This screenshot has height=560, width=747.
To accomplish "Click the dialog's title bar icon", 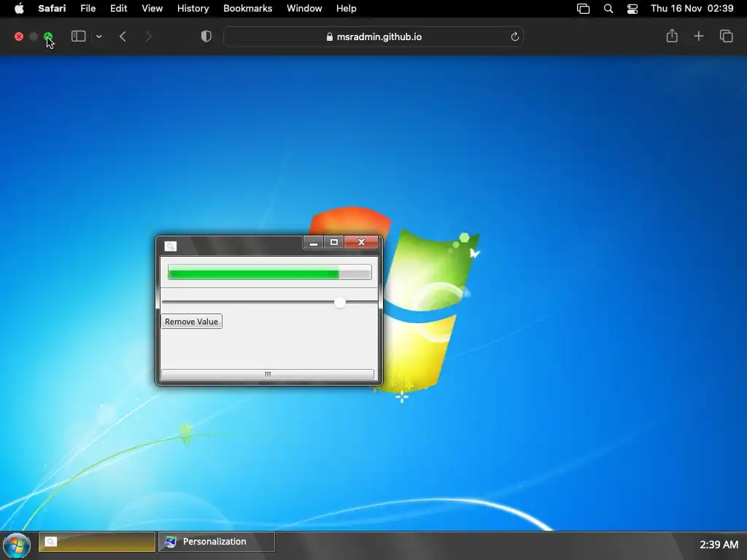I will point(171,246).
